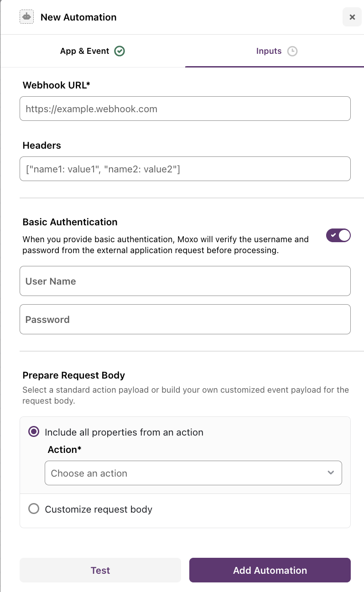Click the chevron on the Action dropdown
Screen dimensions: 364x592
331,473
